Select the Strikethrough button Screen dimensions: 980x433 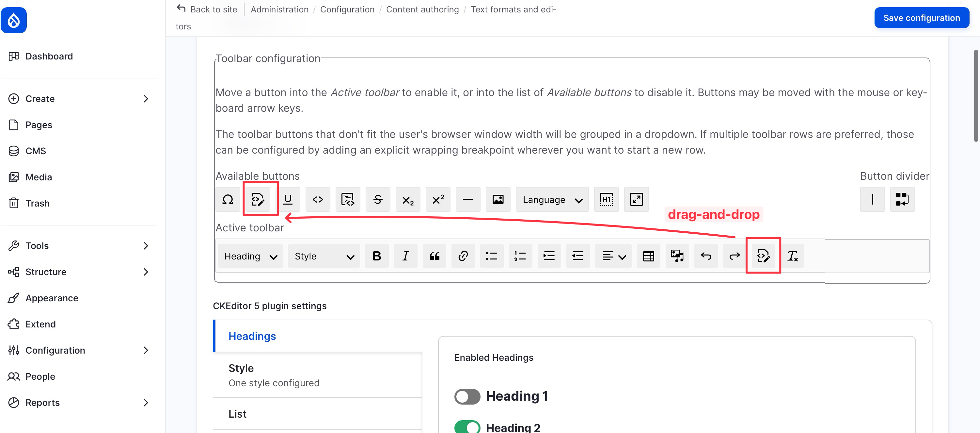[x=378, y=199]
